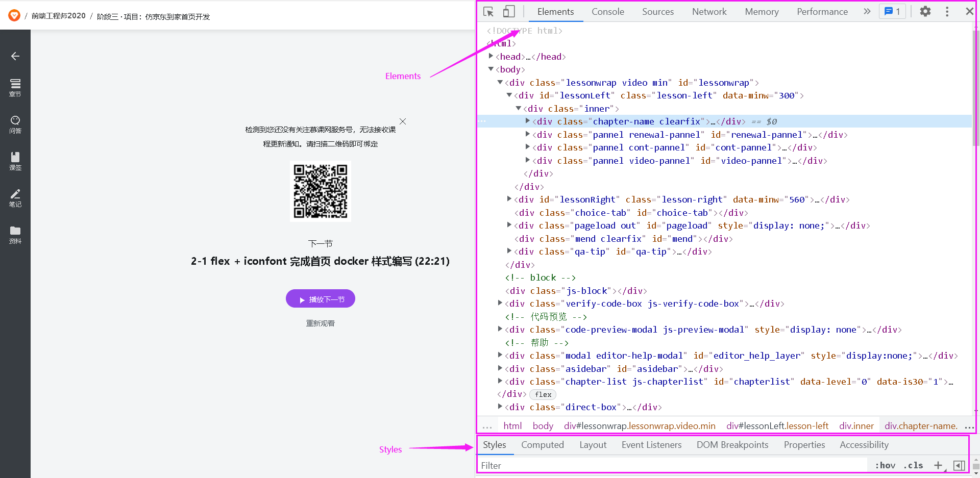Activate the DevTools inspect element picker icon

pos(488,11)
